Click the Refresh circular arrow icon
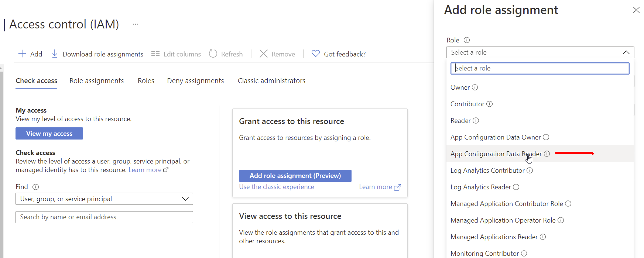 click(213, 54)
